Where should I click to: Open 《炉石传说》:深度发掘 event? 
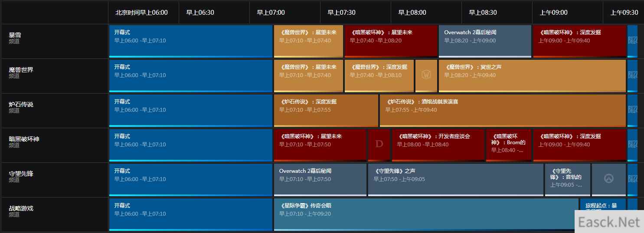326,110
